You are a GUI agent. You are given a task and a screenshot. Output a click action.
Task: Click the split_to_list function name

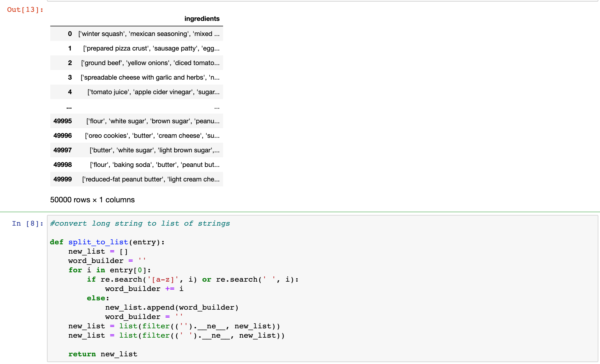coord(98,242)
